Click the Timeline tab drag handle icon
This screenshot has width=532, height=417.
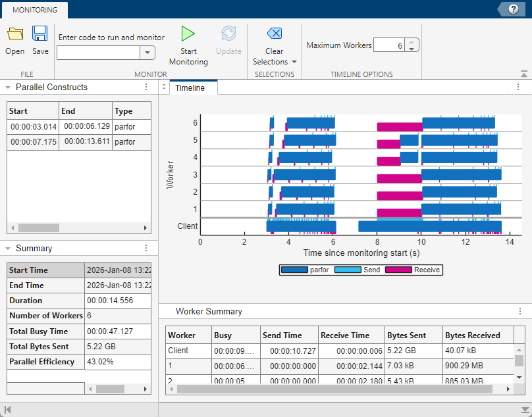click(164, 87)
